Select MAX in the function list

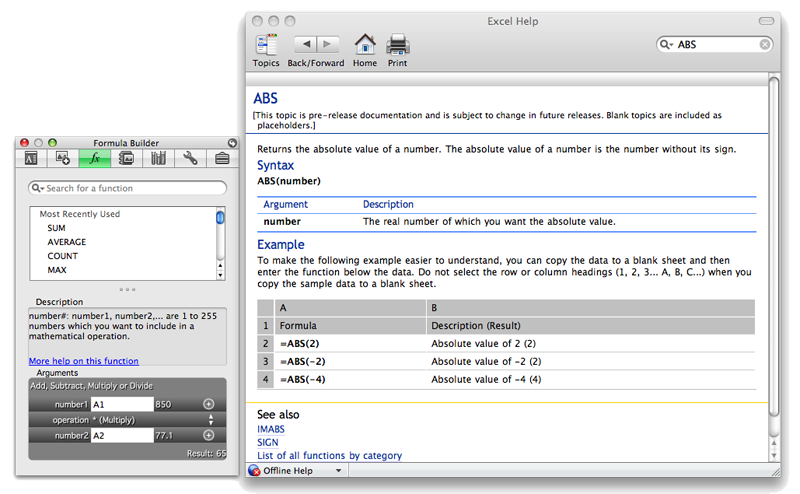(x=57, y=270)
